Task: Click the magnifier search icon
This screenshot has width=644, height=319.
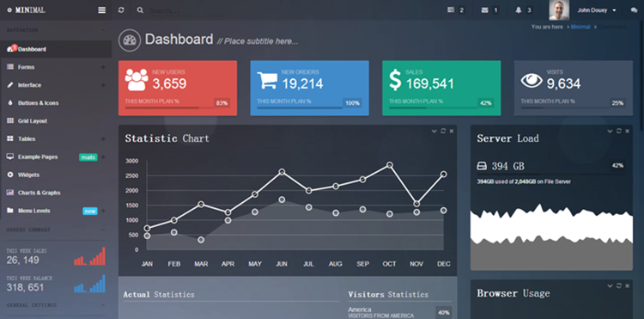Action: (x=140, y=10)
